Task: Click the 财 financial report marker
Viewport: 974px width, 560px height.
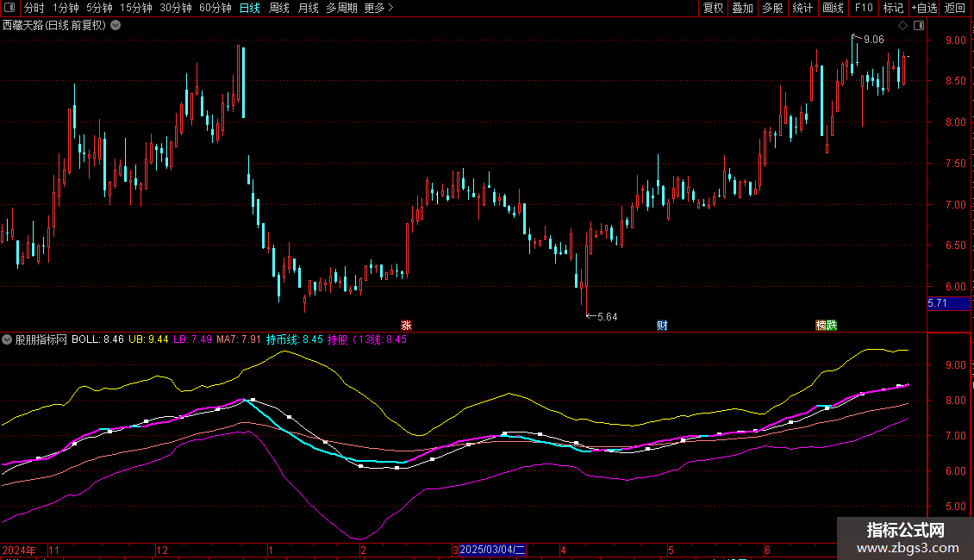Action: tap(662, 326)
